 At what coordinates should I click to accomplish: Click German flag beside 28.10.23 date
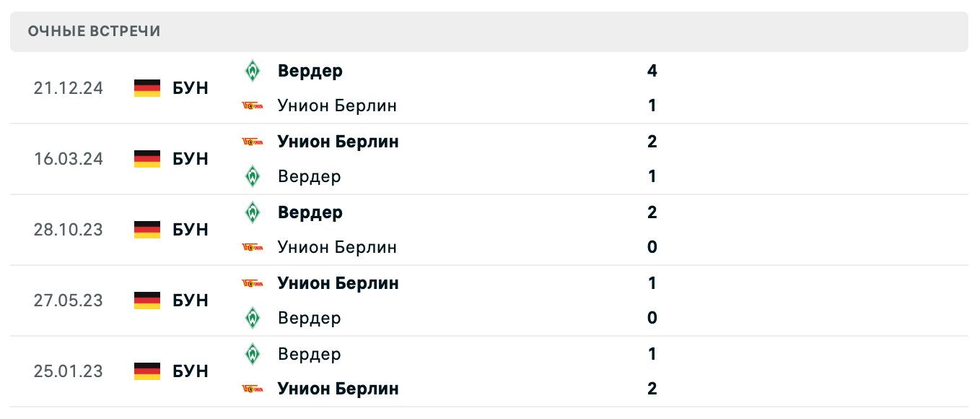click(x=147, y=230)
